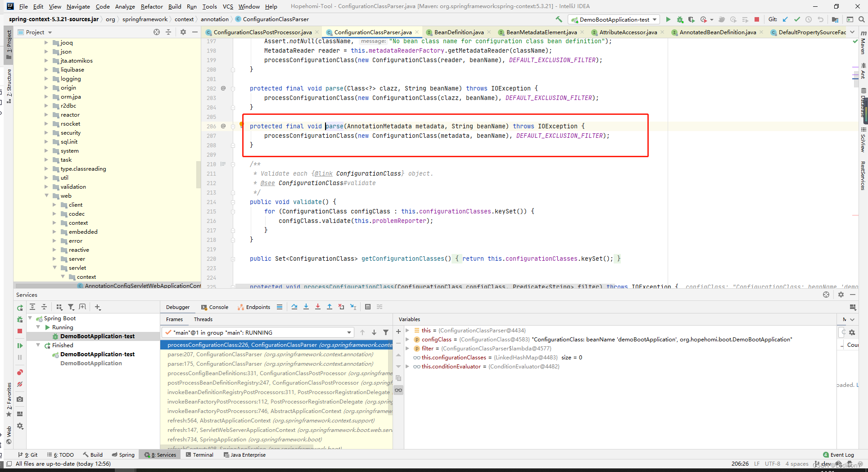Expand the configClass variable node
Screen dimensions: 868x472
pos(407,339)
